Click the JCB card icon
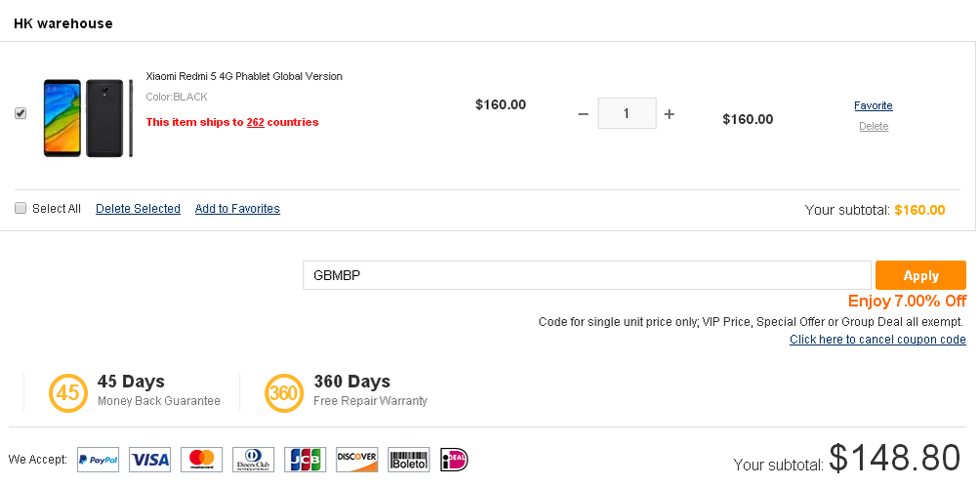Screen dimensions: 980x486 click(x=306, y=460)
